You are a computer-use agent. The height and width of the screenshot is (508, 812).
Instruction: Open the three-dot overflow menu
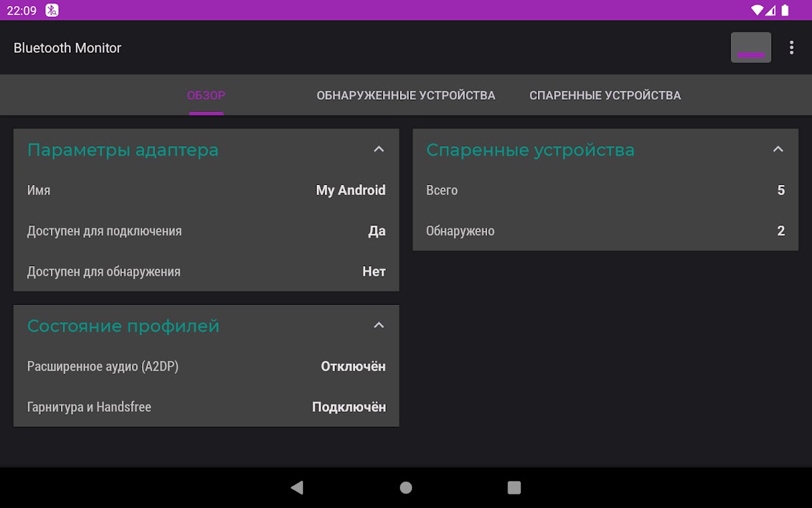pos(791,47)
